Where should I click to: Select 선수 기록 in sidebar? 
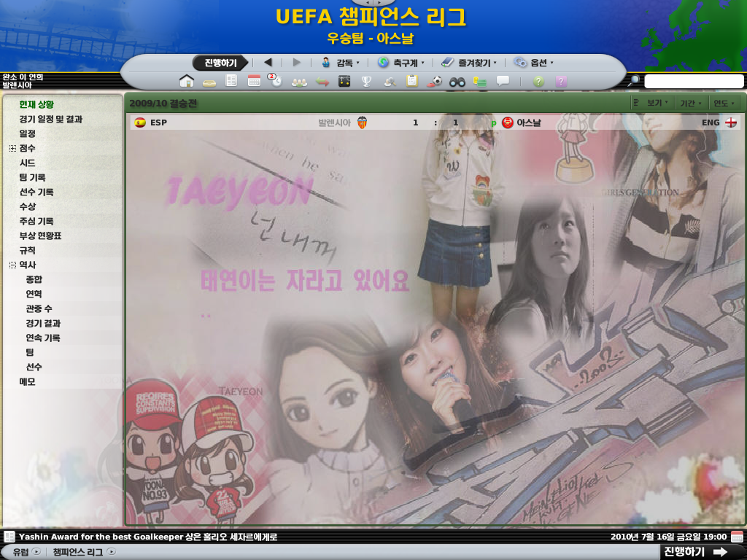pyautogui.click(x=36, y=192)
